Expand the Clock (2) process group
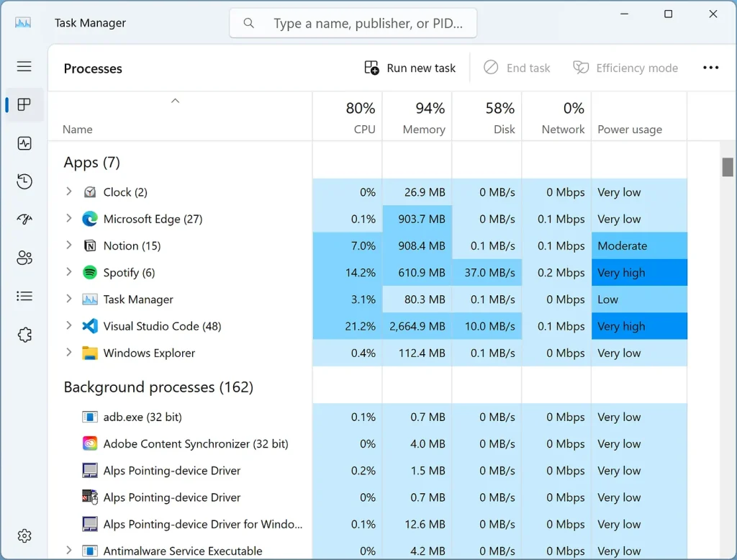The height and width of the screenshot is (560, 737). (68, 191)
